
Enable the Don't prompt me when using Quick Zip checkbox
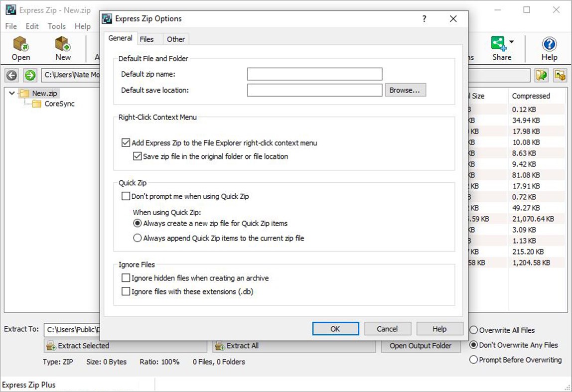click(x=126, y=196)
